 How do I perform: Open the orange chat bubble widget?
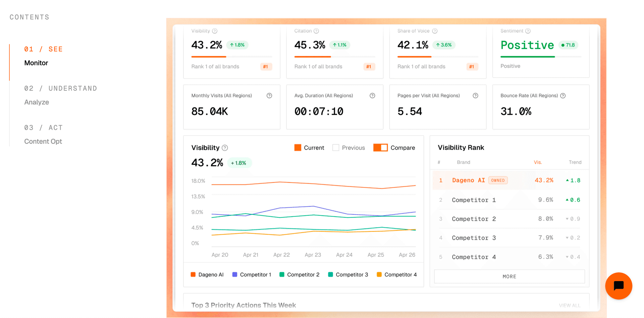pyautogui.click(x=619, y=286)
